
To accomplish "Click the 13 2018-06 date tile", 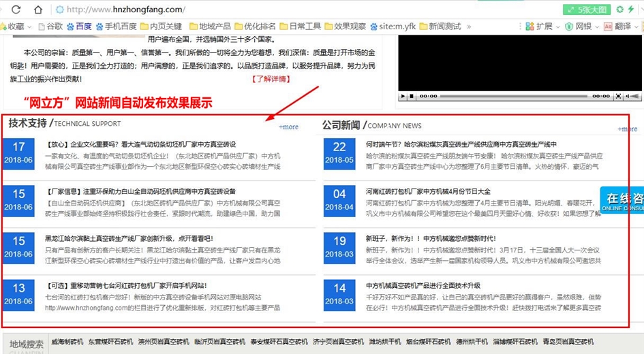I will coord(18,295).
